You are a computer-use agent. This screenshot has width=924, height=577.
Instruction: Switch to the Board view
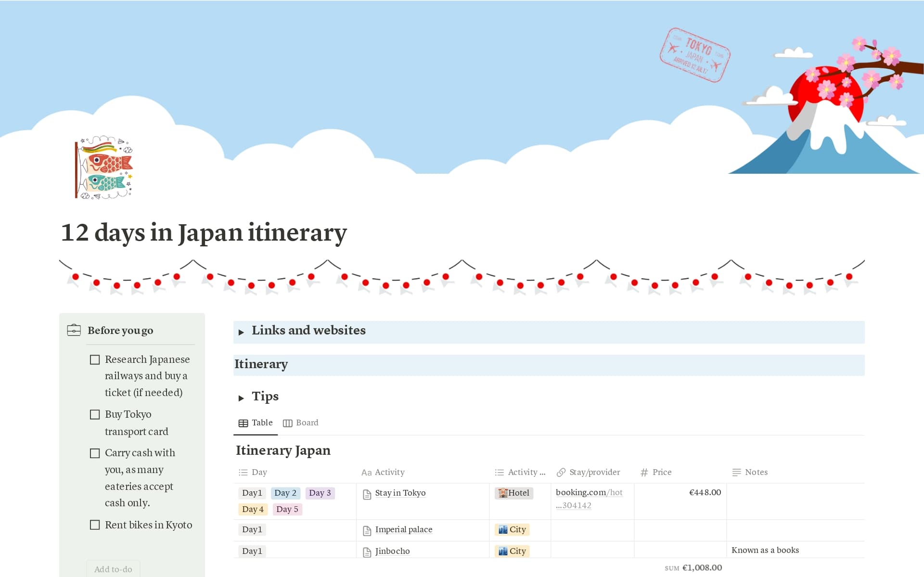pos(307,423)
